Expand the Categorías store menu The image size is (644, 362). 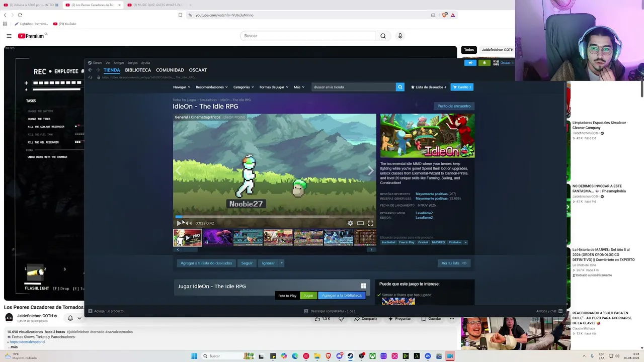[243, 87]
